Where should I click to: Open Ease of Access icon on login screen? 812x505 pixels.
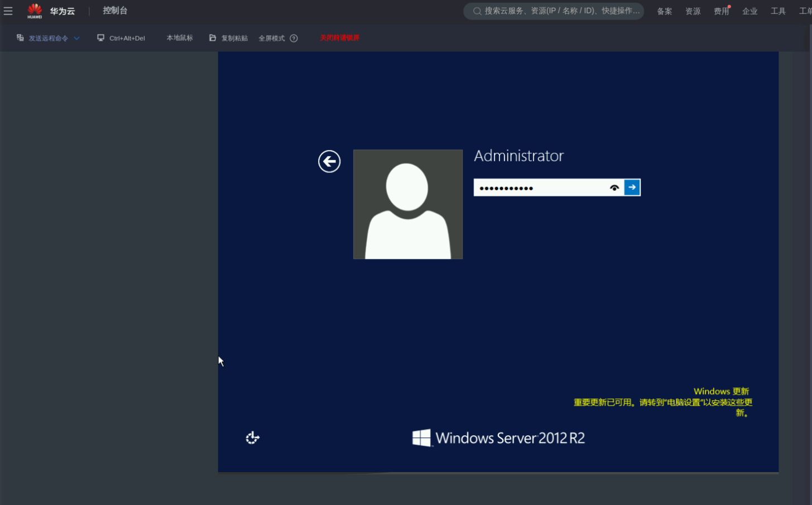pos(252,438)
